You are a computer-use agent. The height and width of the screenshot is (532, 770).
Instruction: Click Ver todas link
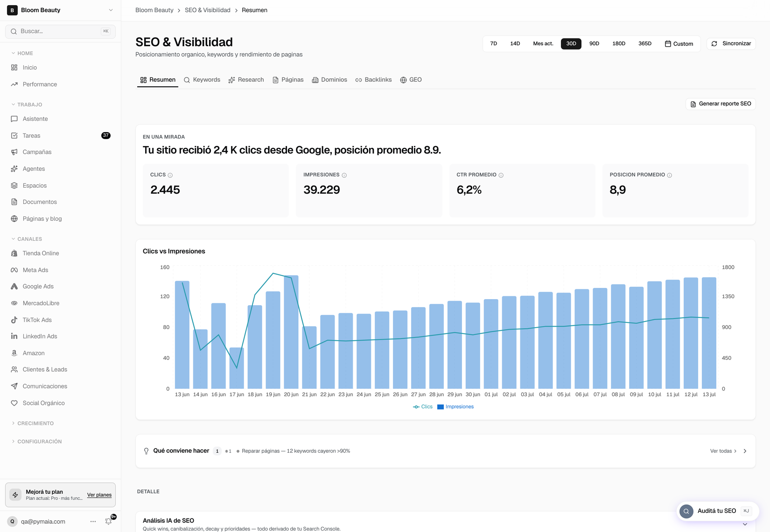723,451
